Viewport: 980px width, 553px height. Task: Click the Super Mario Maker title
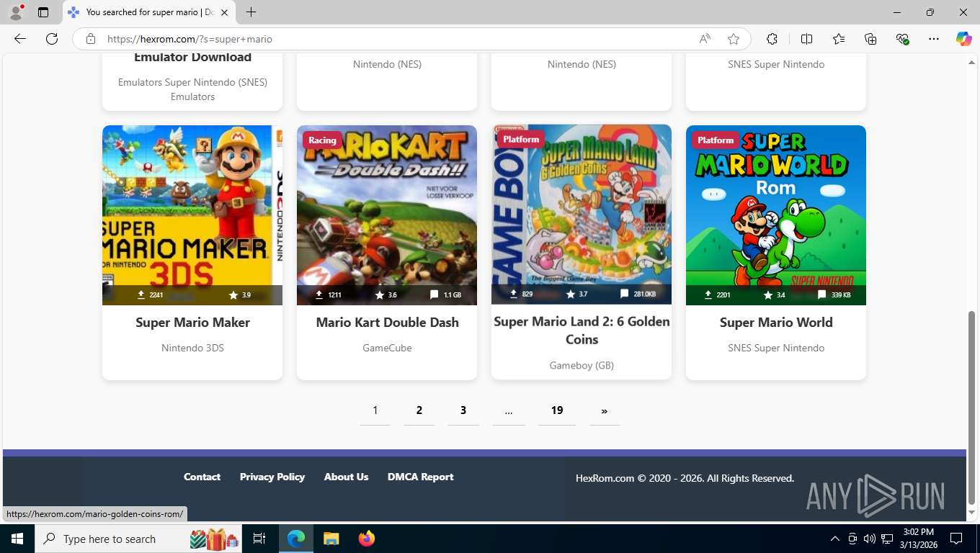point(192,323)
